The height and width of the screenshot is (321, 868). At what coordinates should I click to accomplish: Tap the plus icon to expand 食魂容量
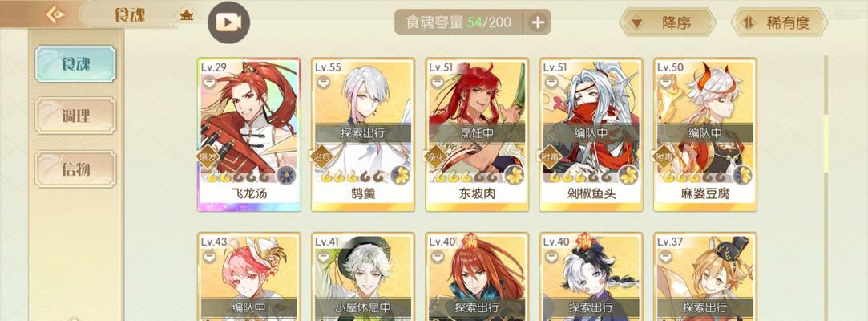point(538,22)
